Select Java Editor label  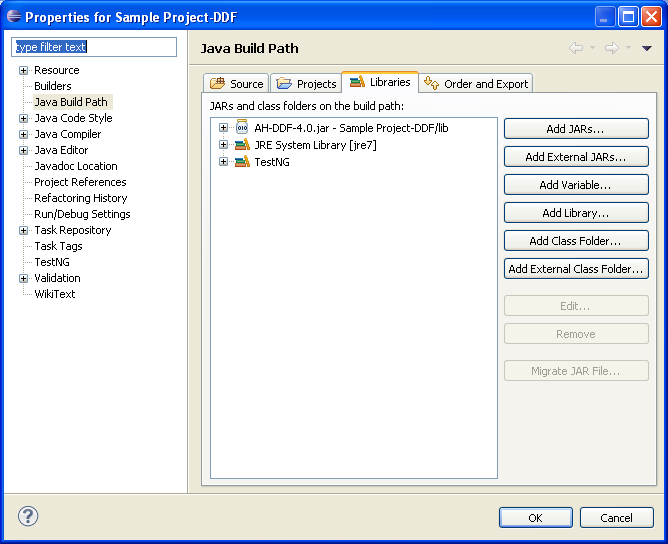tap(61, 150)
